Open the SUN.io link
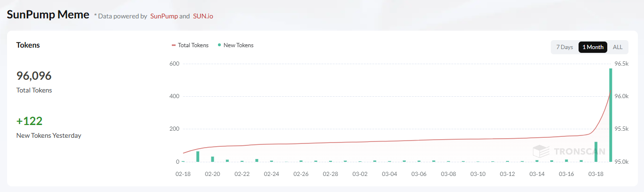Image resolution: width=644 pixels, height=192 pixels. (x=203, y=16)
